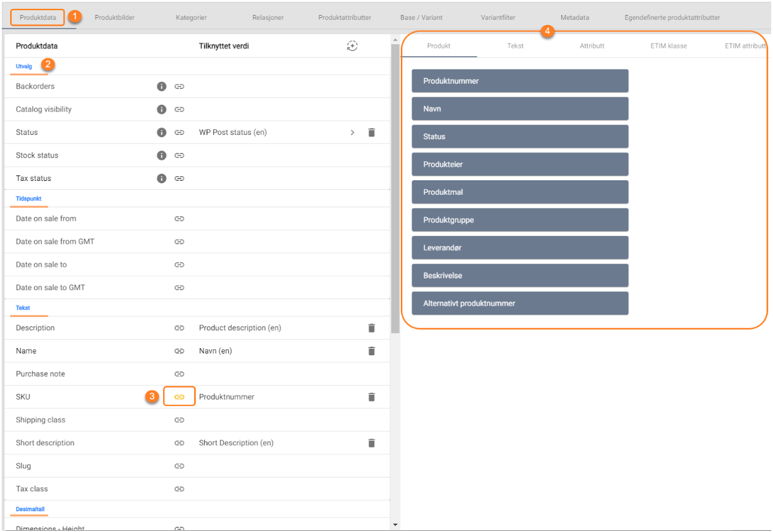Click the link icon for Tax status
773x532 pixels.
tap(179, 178)
